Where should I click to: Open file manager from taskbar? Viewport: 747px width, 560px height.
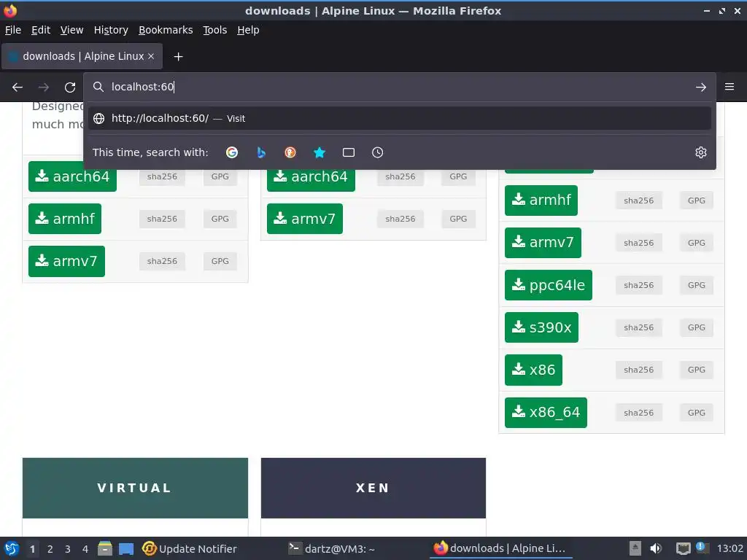pos(105,548)
